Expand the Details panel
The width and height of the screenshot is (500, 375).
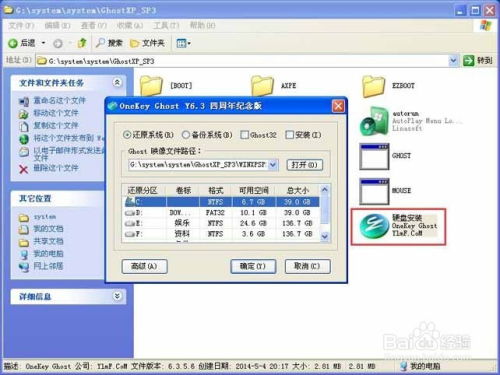117,296
